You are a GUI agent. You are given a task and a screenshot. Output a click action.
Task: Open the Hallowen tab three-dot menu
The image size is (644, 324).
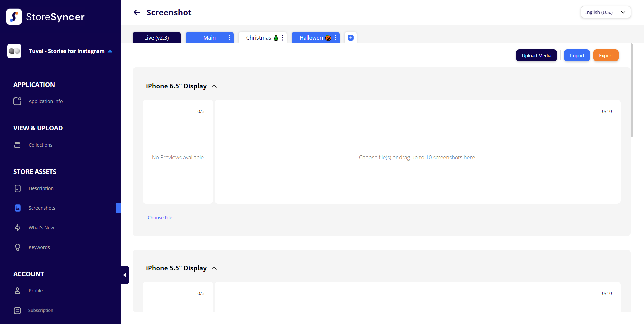(x=336, y=38)
